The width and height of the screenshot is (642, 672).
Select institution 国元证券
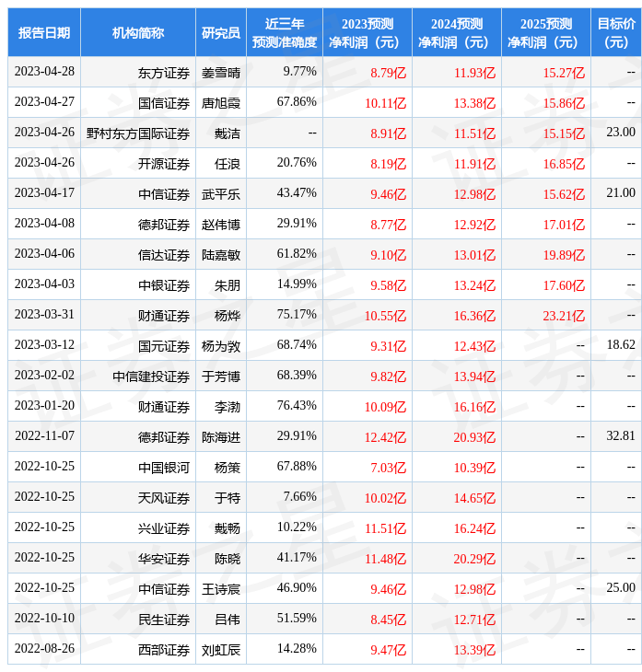163,346
